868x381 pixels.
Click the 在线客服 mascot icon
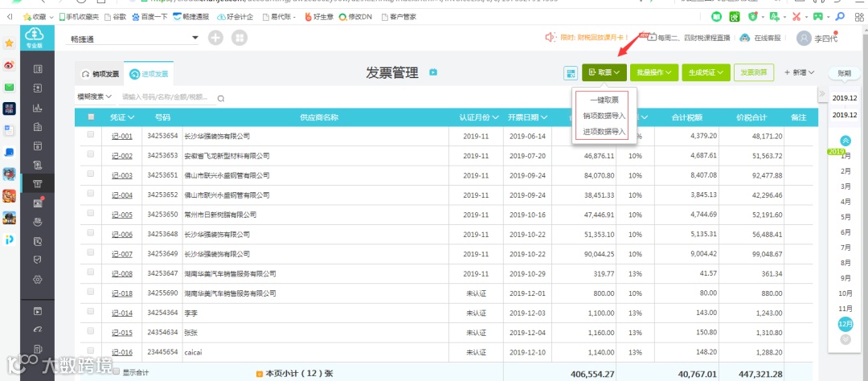tap(745, 38)
